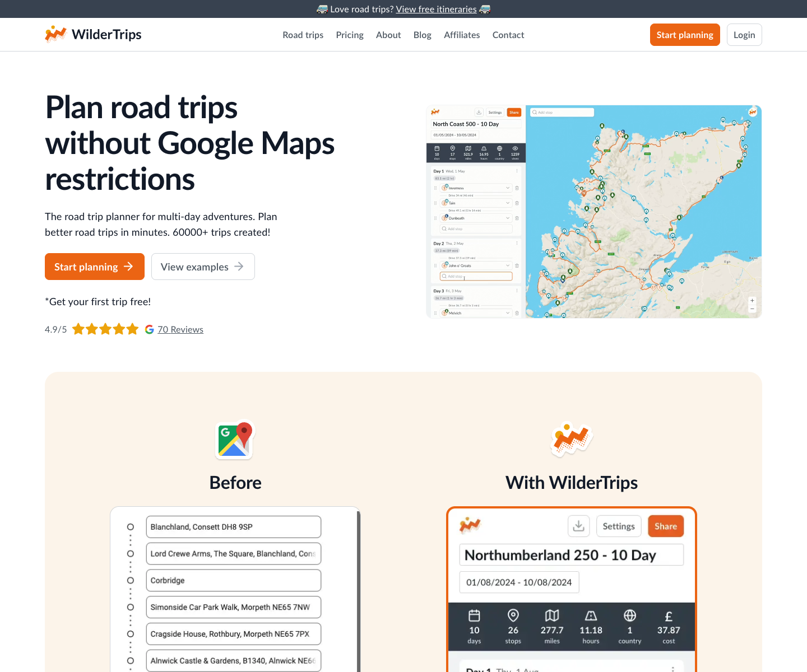The height and width of the screenshot is (672, 807).
Task: Open the Road trips menu item
Action: pos(303,35)
